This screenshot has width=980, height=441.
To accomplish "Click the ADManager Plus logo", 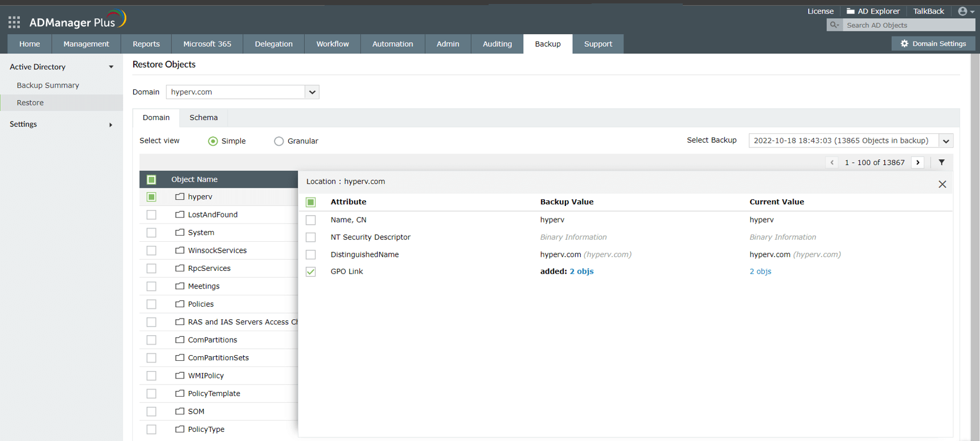I will [77, 20].
